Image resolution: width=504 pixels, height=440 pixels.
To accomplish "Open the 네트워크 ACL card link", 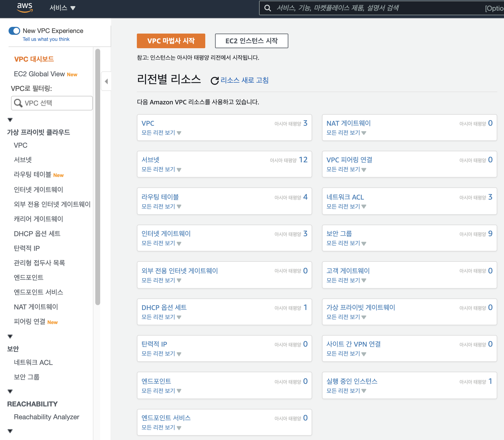I will point(345,197).
